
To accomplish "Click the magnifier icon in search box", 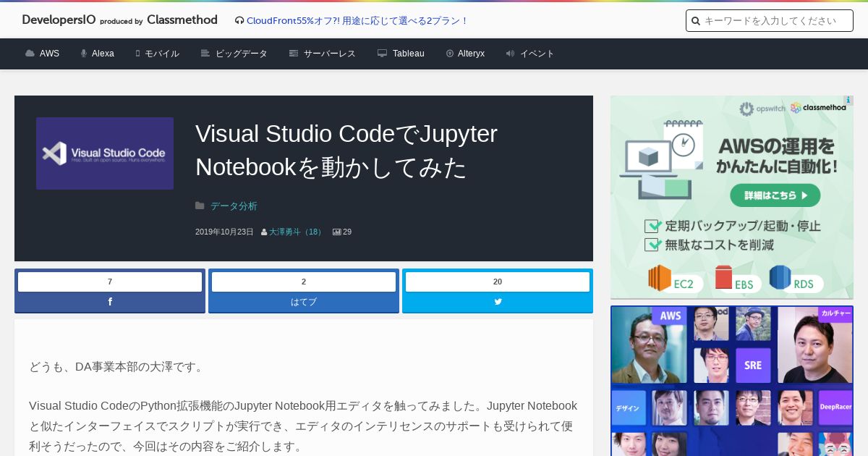I will pos(696,21).
